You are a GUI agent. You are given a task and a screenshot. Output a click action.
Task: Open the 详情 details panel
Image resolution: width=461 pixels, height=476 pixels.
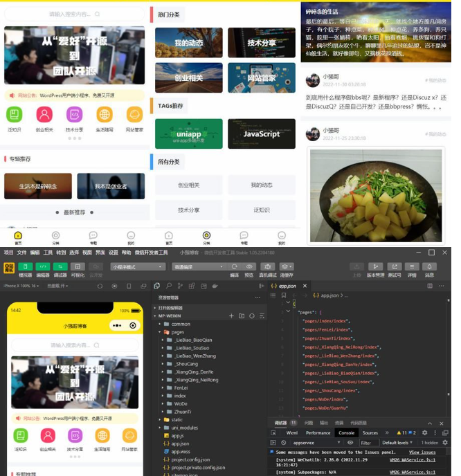tap(412, 267)
